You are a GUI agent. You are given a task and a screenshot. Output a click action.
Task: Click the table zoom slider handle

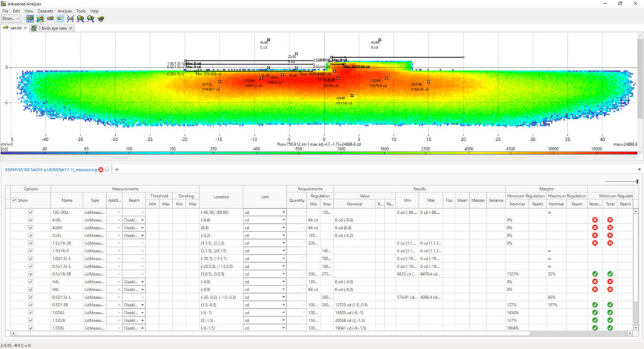tap(637, 182)
